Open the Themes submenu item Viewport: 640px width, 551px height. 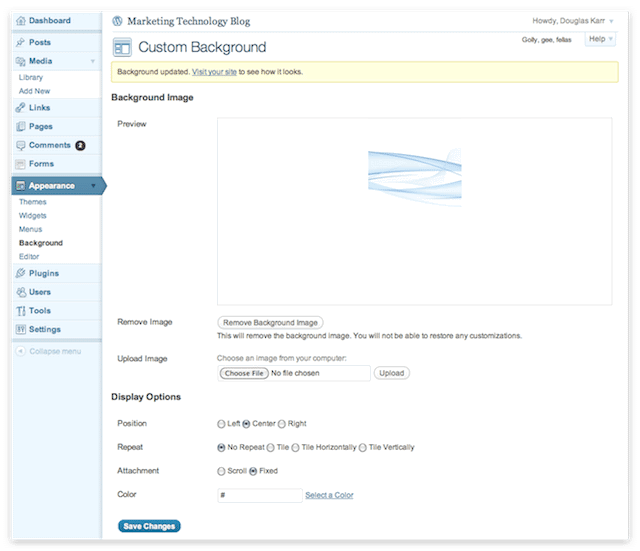pos(33,202)
